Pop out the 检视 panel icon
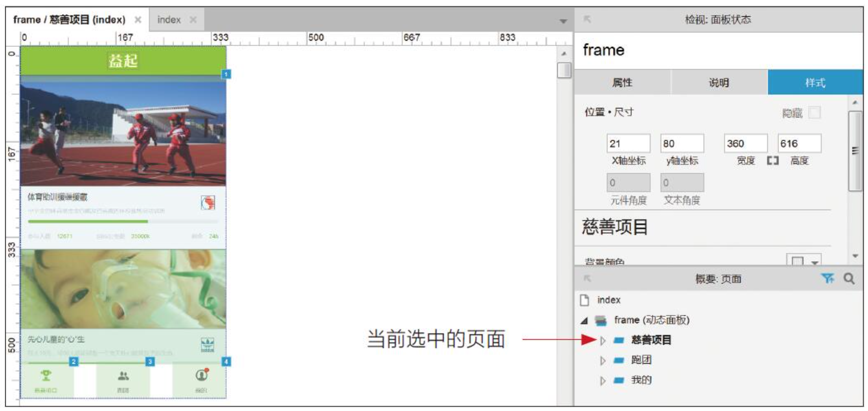Viewport: 868px width, 411px height. (x=587, y=19)
